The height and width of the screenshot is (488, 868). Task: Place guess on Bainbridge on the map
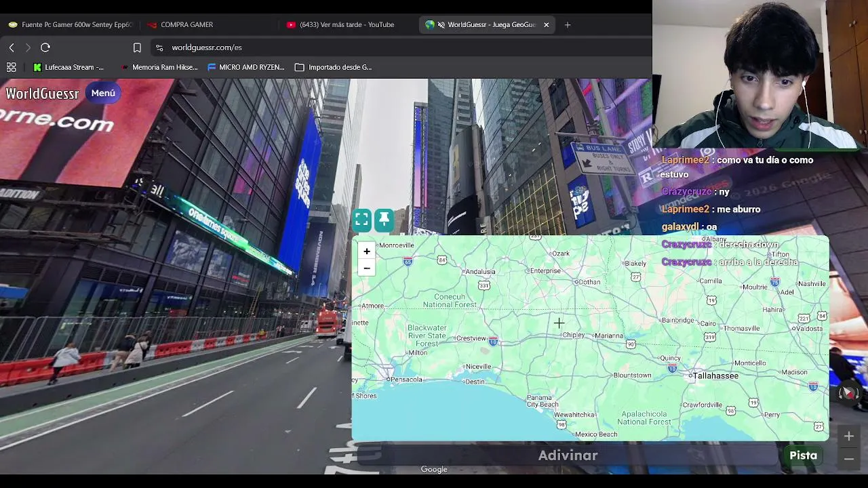(x=678, y=321)
